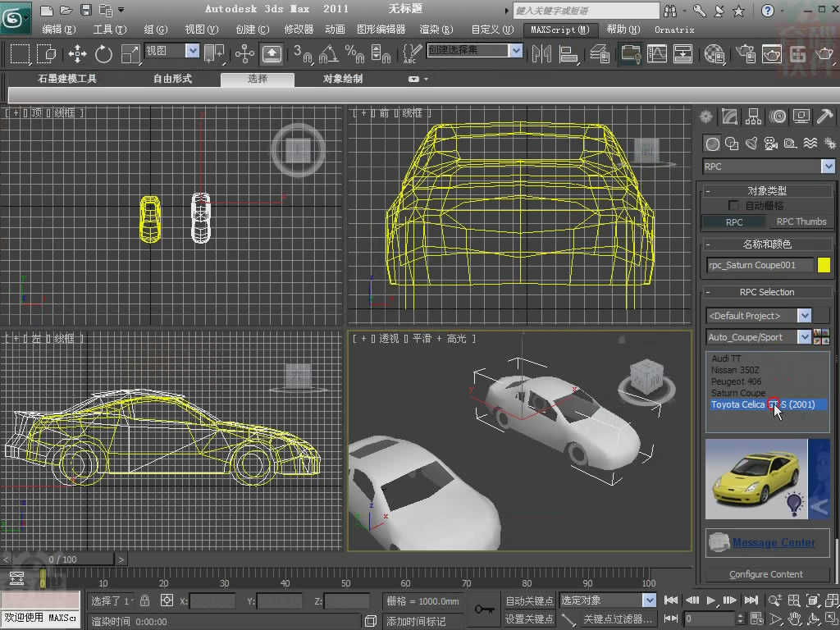Open the Auto_Coupe/Sport category dropdown

pyautogui.click(x=805, y=337)
